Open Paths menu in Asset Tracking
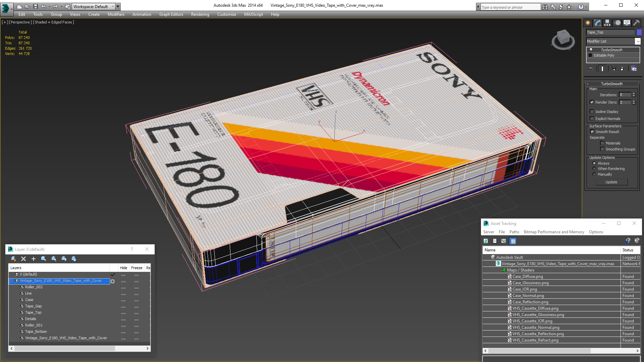This screenshot has height=362, width=644. [x=514, y=232]
